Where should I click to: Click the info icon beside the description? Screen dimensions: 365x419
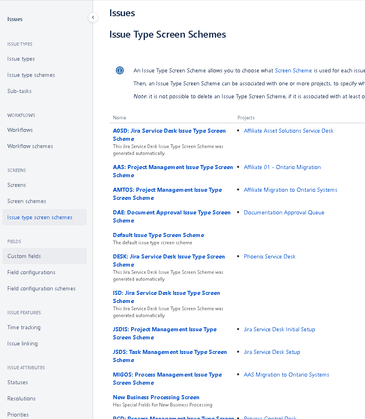click(120, 70)
